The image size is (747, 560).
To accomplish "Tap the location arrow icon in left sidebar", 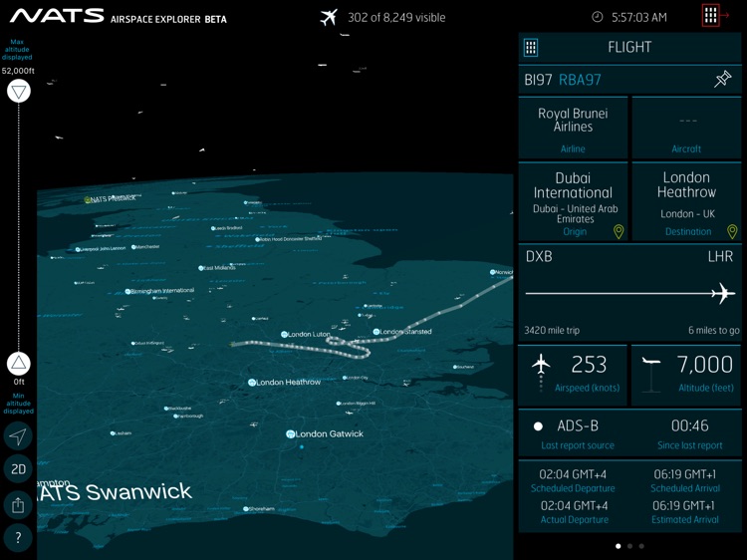I will coord(18,436).
